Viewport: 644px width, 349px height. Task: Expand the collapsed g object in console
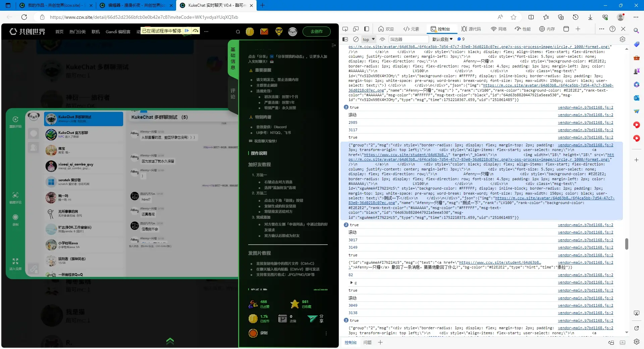pos(351,283)
